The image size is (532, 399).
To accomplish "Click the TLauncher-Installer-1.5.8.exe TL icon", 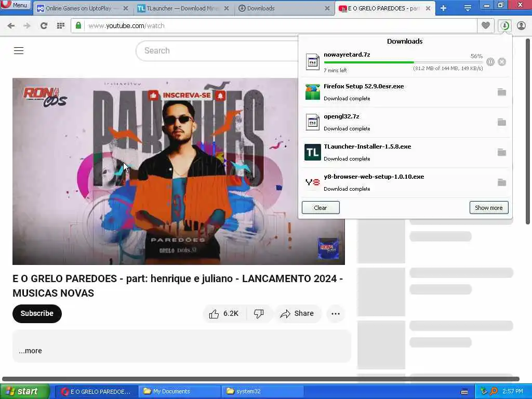I will point(312,152).
